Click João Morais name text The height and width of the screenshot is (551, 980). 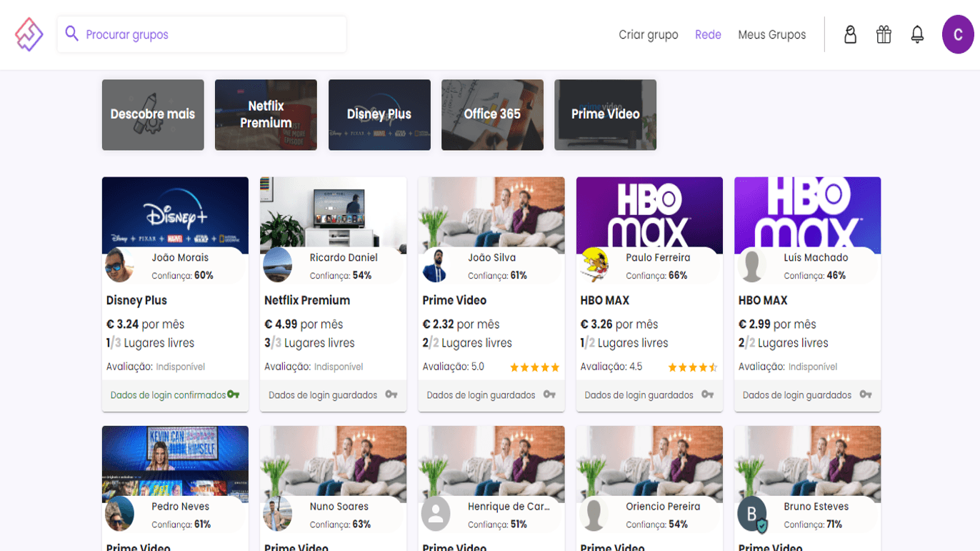pos(180,258)
